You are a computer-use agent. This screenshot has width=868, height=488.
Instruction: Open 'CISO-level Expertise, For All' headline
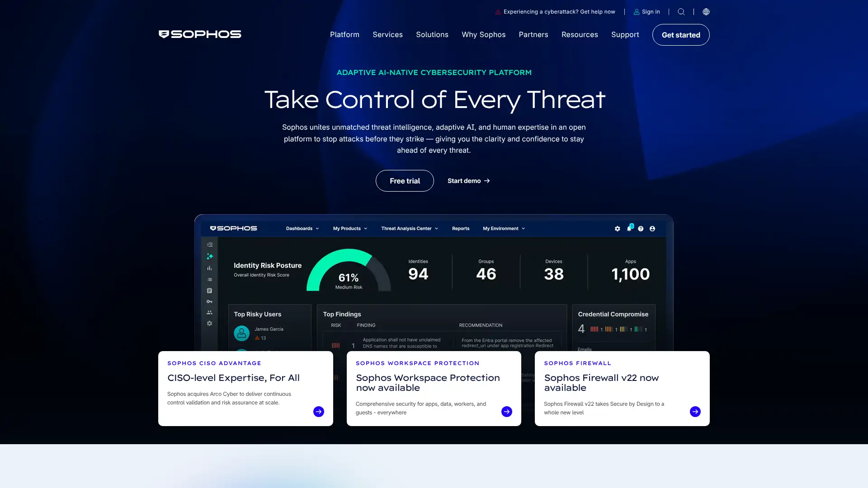[233, 378]
